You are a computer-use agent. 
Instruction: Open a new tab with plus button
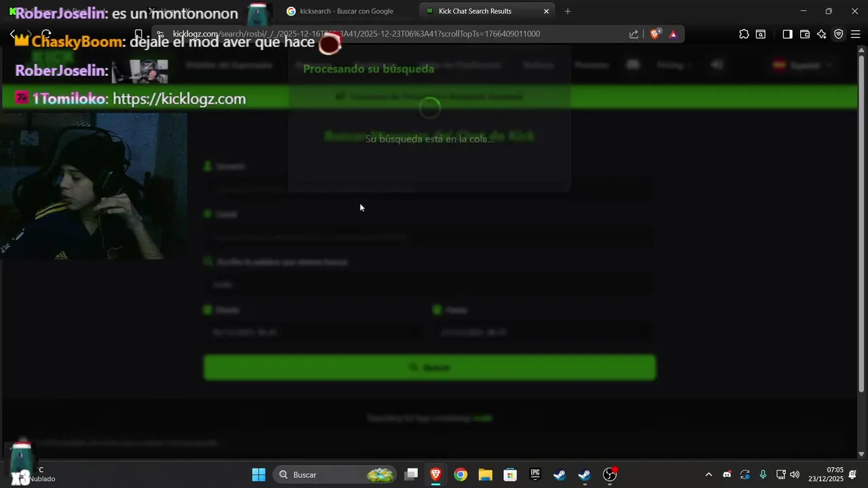point(568,11)
